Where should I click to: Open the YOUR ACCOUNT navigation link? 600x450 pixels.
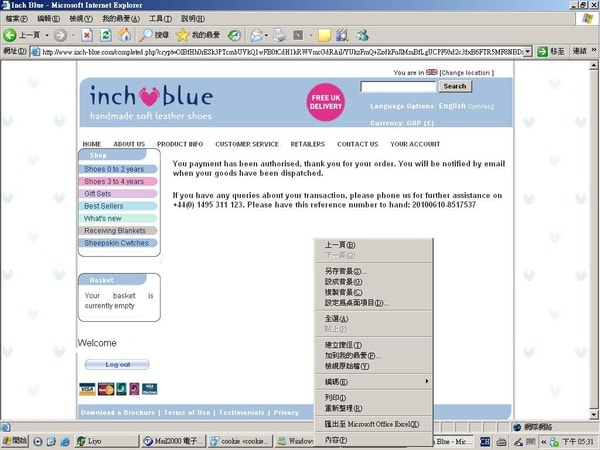pyautogui.click(x=415, y=144)
